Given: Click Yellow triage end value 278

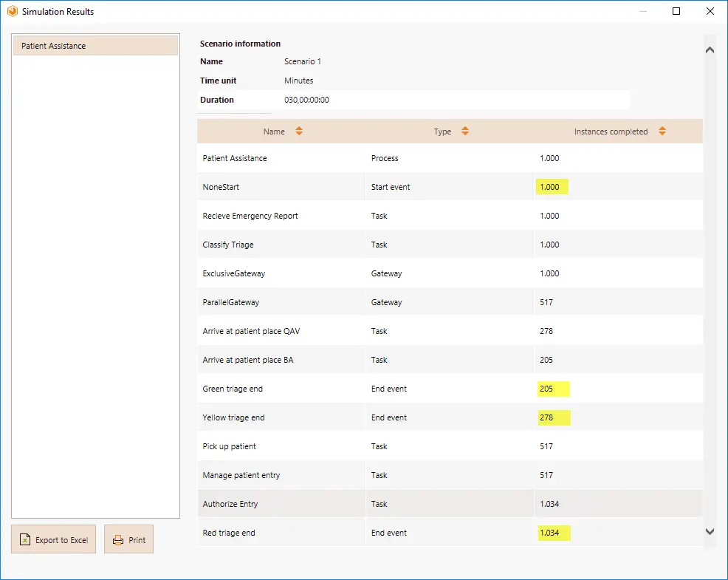Looking at the screenshot, I should click(546, 417).
